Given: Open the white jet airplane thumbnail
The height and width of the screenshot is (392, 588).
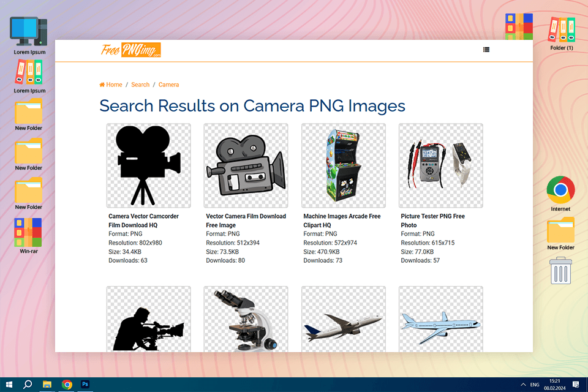Looking at the screenshot, I should [344, 319].
